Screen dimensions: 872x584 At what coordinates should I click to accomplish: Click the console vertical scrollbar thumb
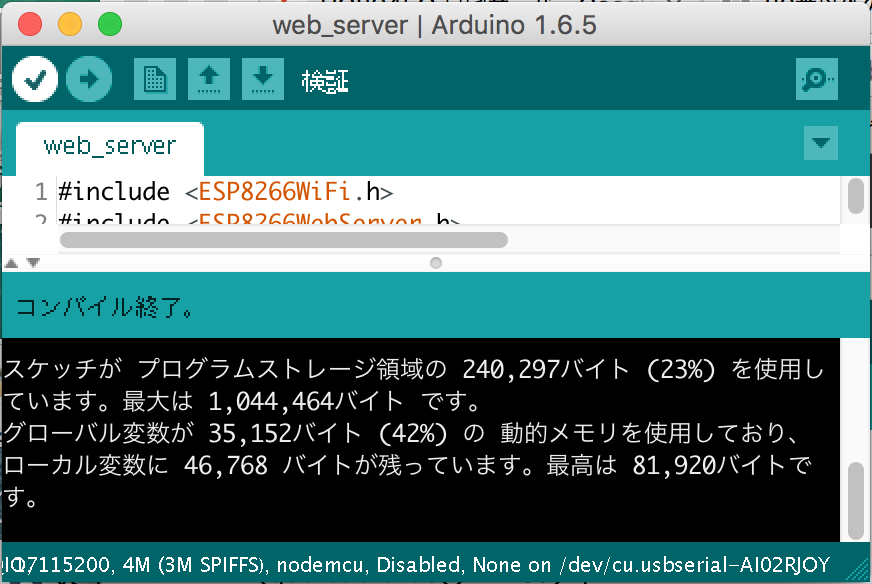click(x=855, y=499)
